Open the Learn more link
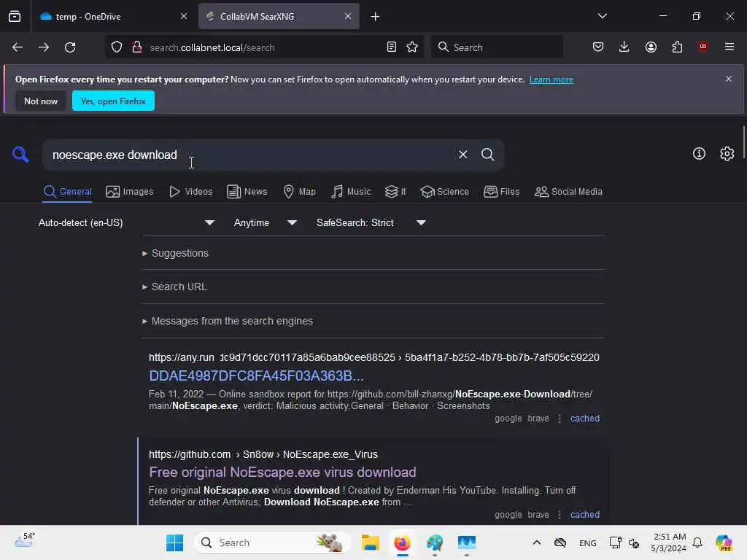Viewport: 747px width, 560px height. [x=551, y=79]
